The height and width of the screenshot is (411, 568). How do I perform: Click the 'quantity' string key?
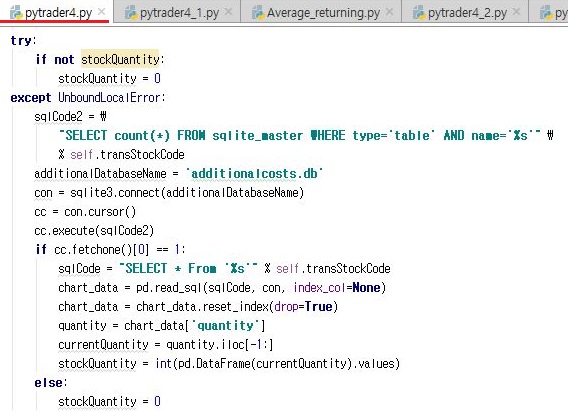tap(225, 326)
